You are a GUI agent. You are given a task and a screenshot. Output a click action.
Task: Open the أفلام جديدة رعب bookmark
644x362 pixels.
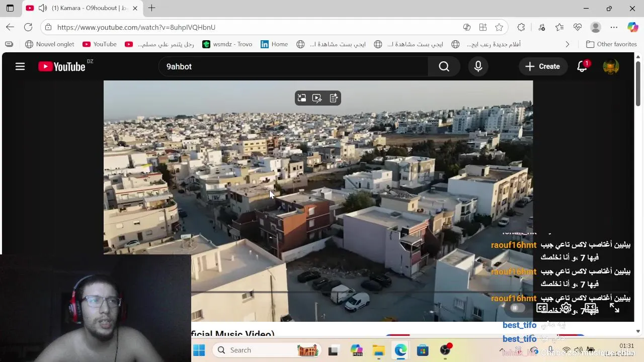pos(486,44)
